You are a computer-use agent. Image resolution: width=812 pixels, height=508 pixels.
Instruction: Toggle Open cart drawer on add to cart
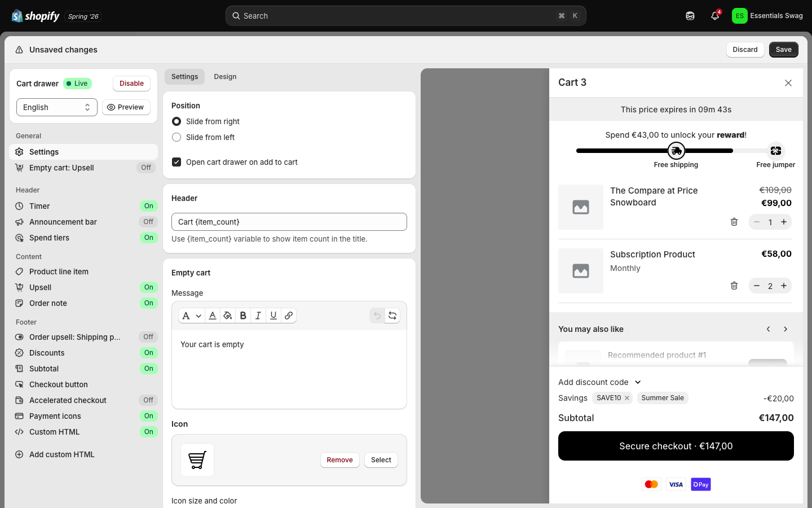click(176, 162)
